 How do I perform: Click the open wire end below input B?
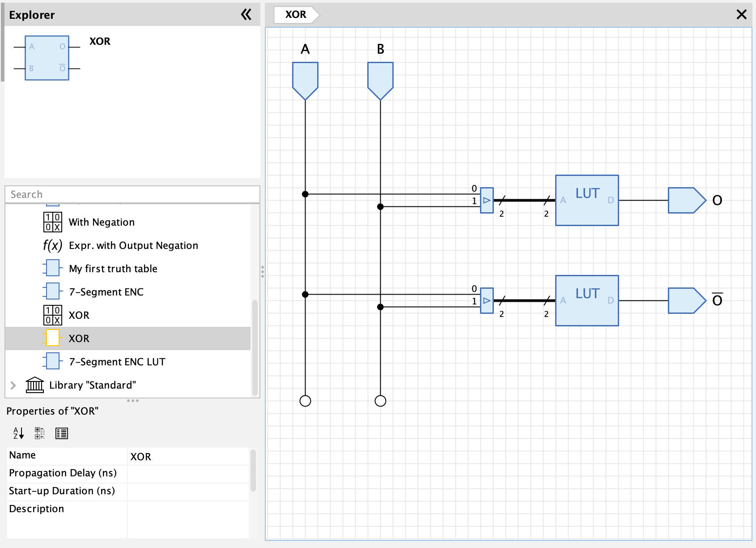[x=380, y=401]
